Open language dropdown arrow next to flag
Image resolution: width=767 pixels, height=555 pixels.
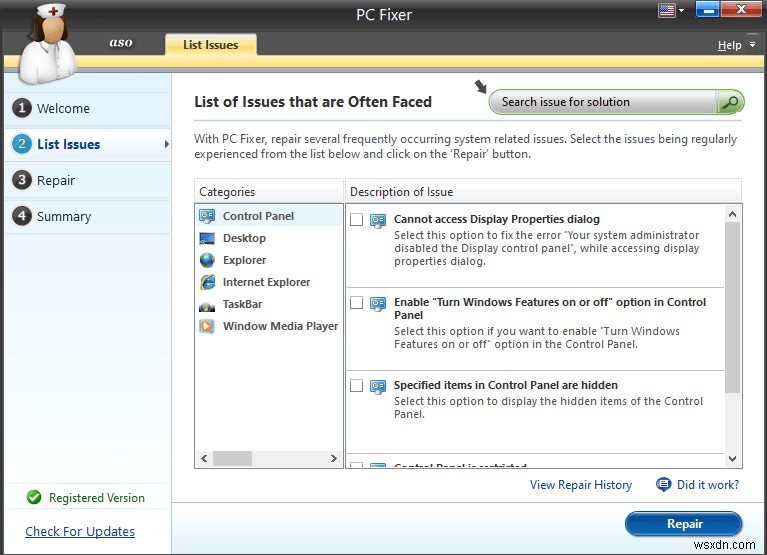click(681, 10)
